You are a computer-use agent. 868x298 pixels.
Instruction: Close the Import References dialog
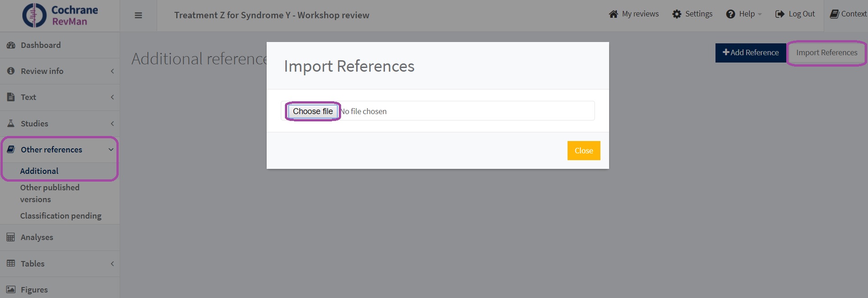point(584,151)
